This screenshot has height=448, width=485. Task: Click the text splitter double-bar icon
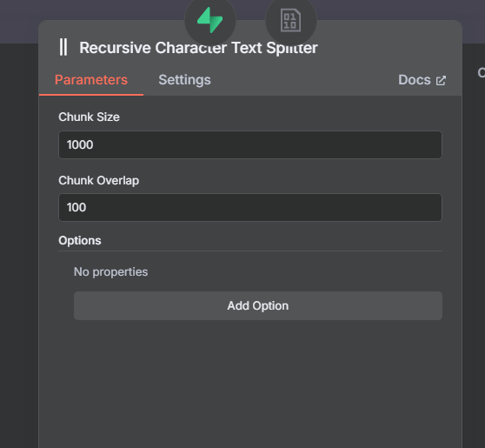(63, 47)
